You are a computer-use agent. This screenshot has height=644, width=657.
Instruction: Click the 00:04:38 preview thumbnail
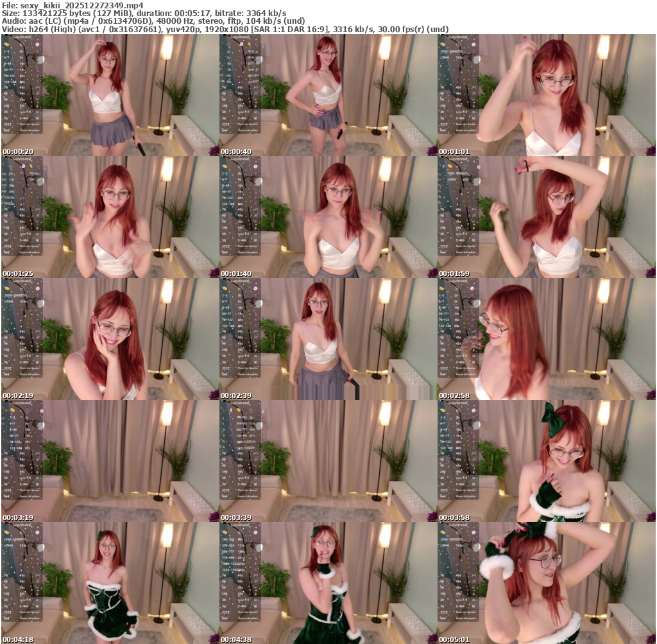tap(328, 584)
